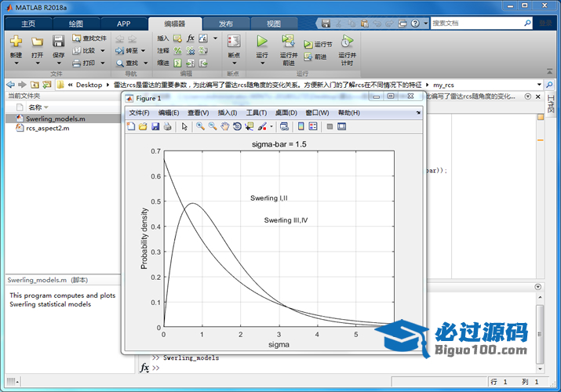Toggle the Zoom In tool in Figure 1

pyautogui.click(x=200, y=126)
